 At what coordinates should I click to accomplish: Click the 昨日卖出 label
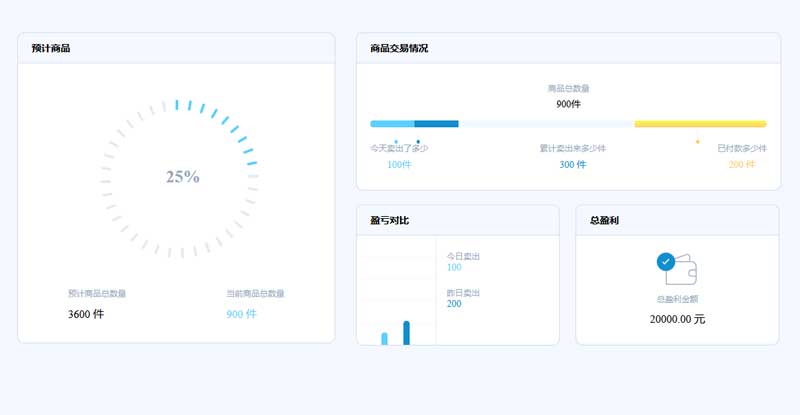point(463,293)
